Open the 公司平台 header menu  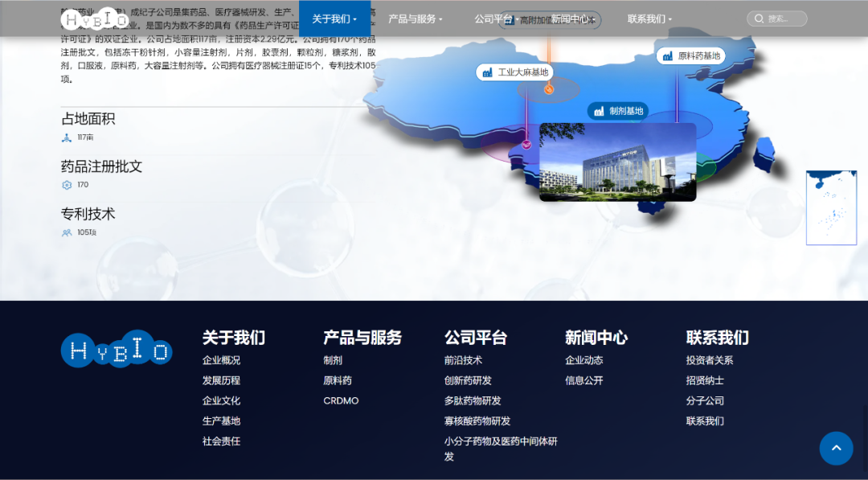[497, 18]
